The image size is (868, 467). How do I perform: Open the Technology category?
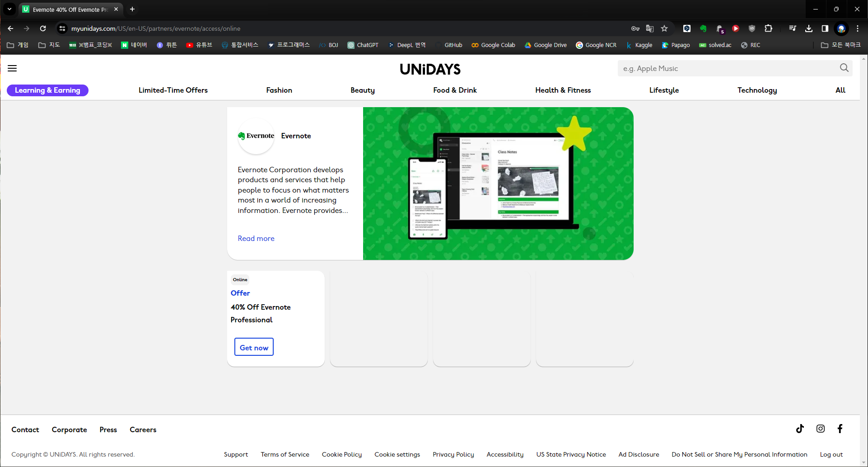point(757,90)
